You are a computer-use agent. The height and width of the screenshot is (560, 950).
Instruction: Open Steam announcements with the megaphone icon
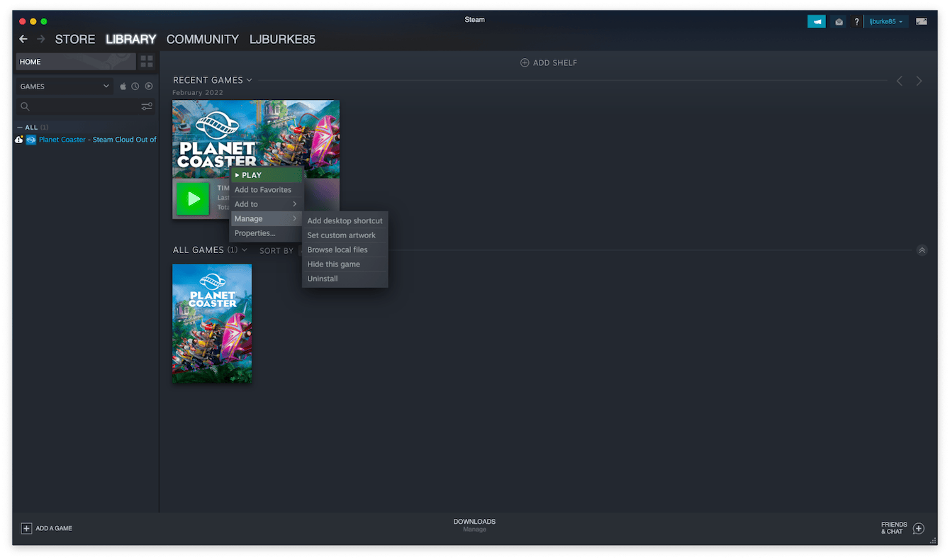[816, 21]
